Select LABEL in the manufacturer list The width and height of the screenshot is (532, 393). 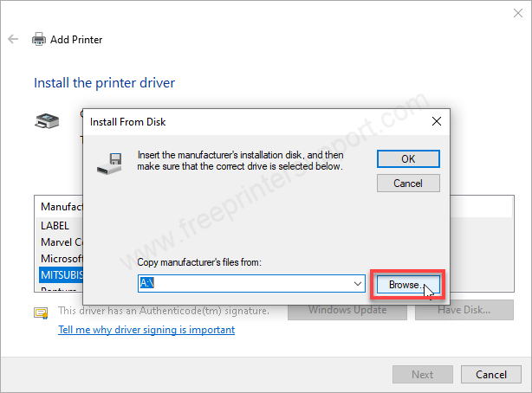(x=55, y=225)
